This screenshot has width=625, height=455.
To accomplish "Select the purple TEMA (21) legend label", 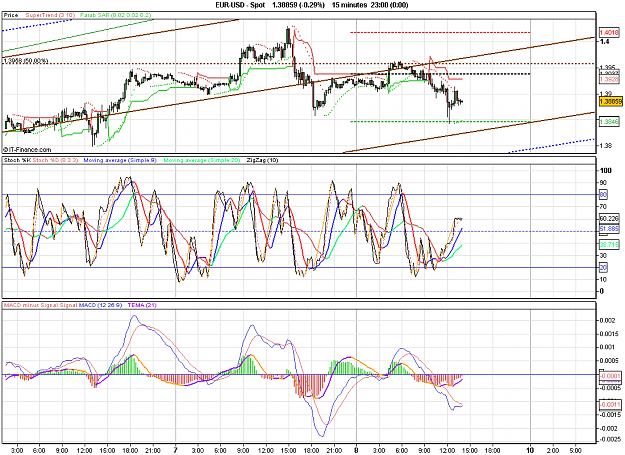I will [x=142, y=306].
